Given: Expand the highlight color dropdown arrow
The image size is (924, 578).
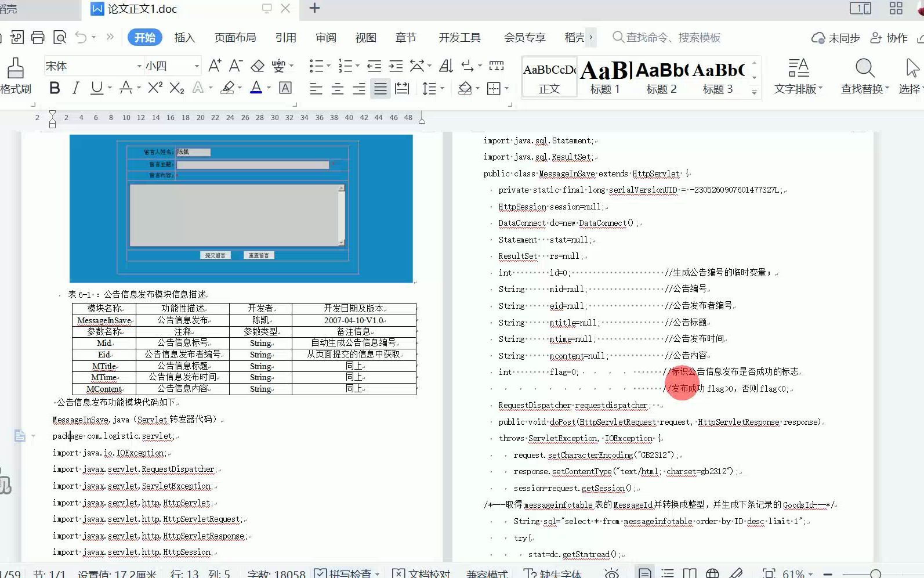Looking at the screenshot, I should tap(240, 88).
